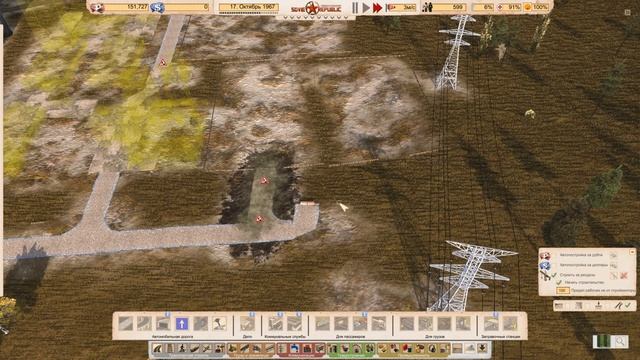Pick the last Для пассажиров station icon

[378, 324]
